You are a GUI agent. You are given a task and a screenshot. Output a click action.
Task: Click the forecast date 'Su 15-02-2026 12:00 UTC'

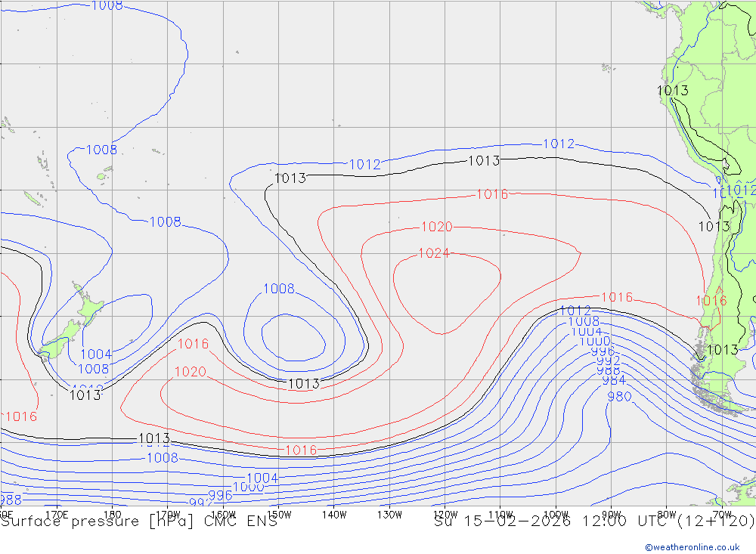pos(553,522)
